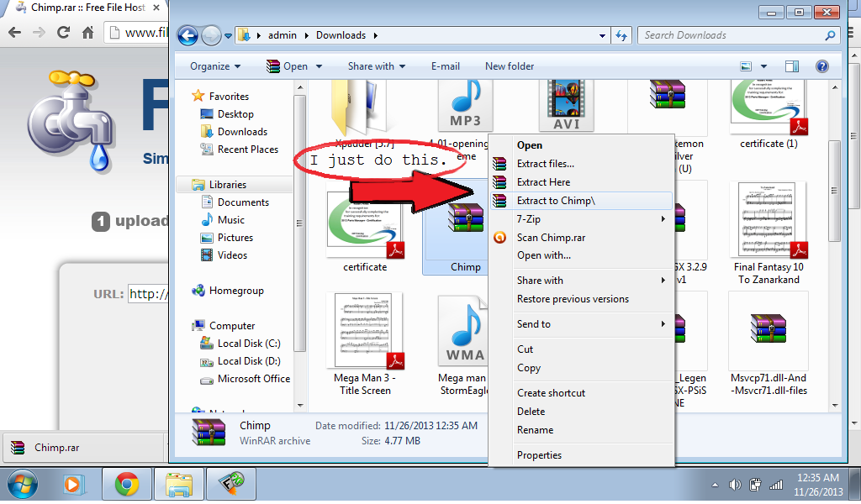Open recent locations dropdown beside Forward arrow
The width and height of the screenshot is (861, 504).
[228, 36]
